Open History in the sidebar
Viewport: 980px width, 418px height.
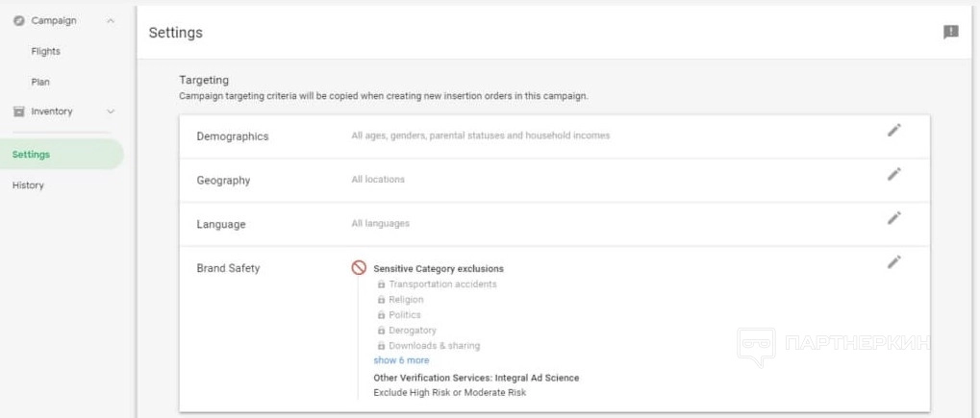tap(28, 184)
